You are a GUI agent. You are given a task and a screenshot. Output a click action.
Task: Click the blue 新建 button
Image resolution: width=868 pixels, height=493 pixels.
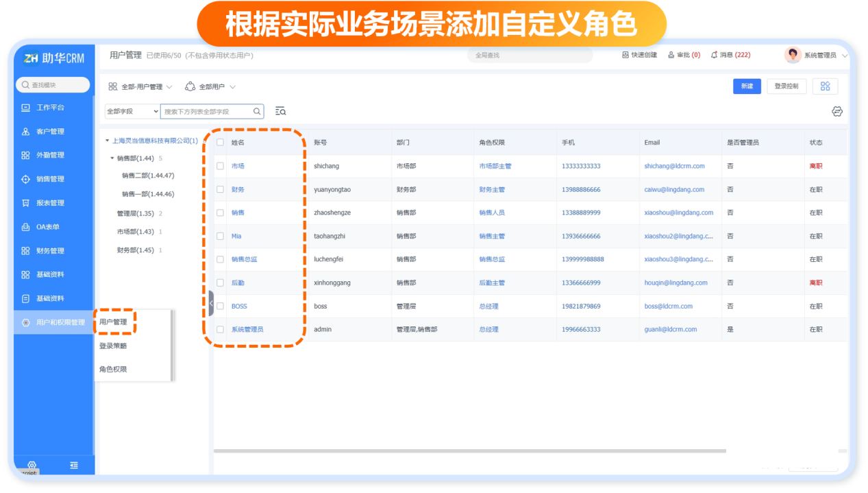coord(746,86)
